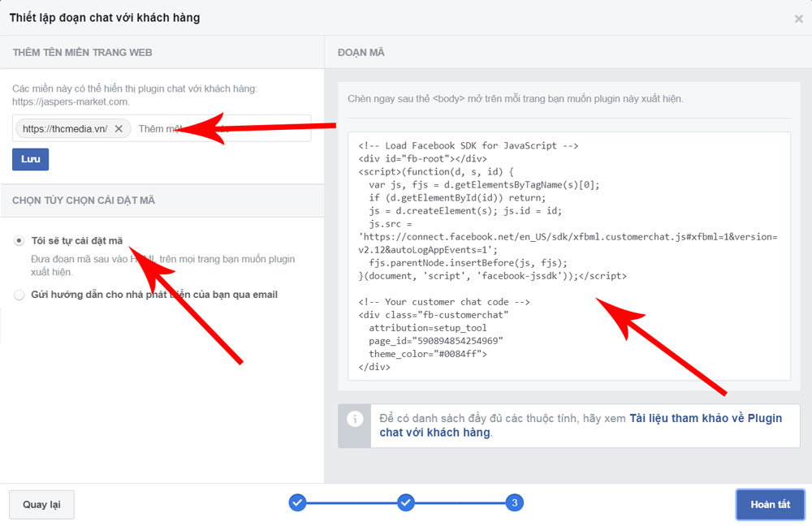Click Hoàn tất to finish setup
This screenshot has height=526, width=812.
point(770,505)
